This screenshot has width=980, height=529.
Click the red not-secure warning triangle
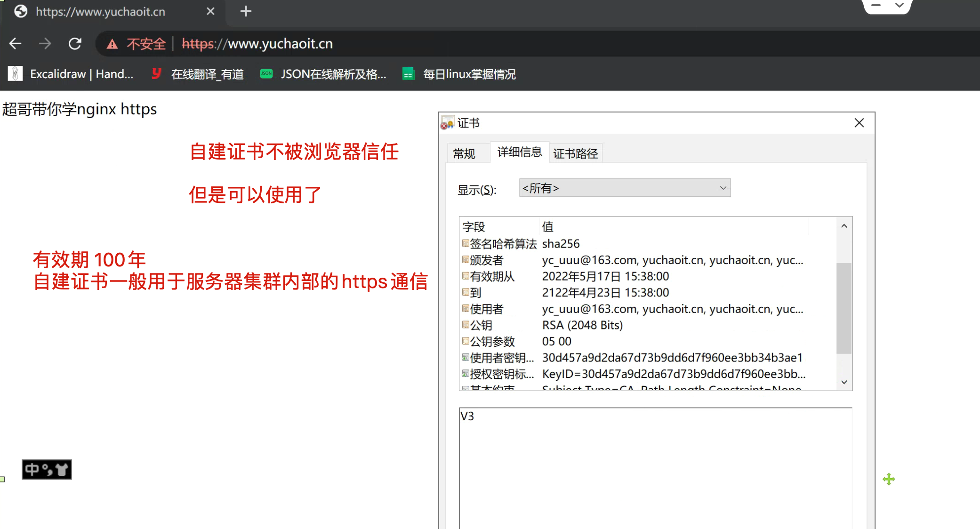(x=112, y=44)
